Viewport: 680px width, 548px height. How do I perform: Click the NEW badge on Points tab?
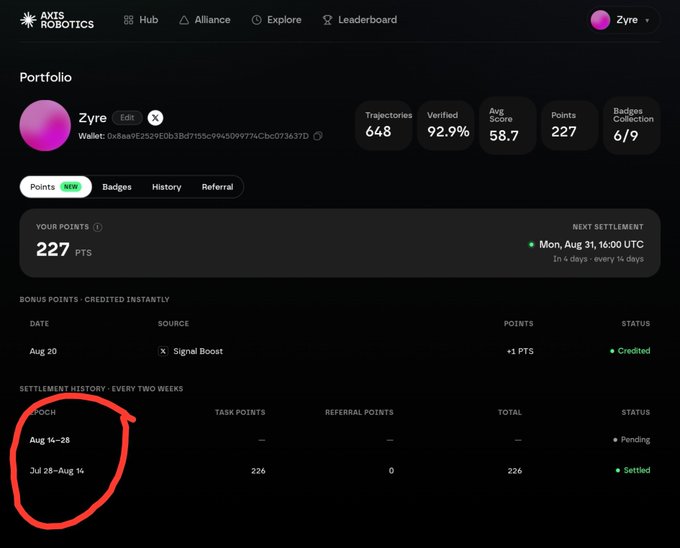[71, 187]
